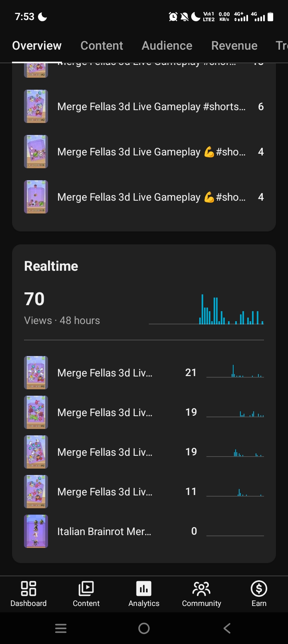Open the Earn dollar icon
Viewport: 288px width, 644px height.
[x=259, y=588]
